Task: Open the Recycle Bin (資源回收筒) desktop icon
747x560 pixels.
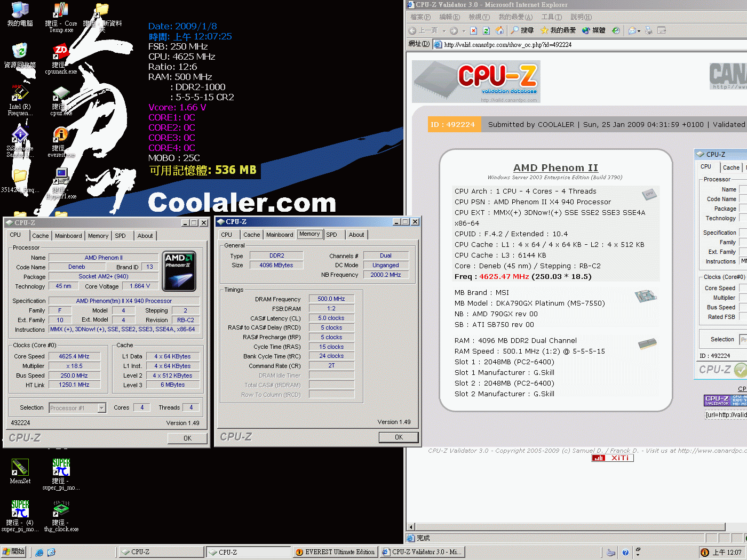Action: [20, 55]
